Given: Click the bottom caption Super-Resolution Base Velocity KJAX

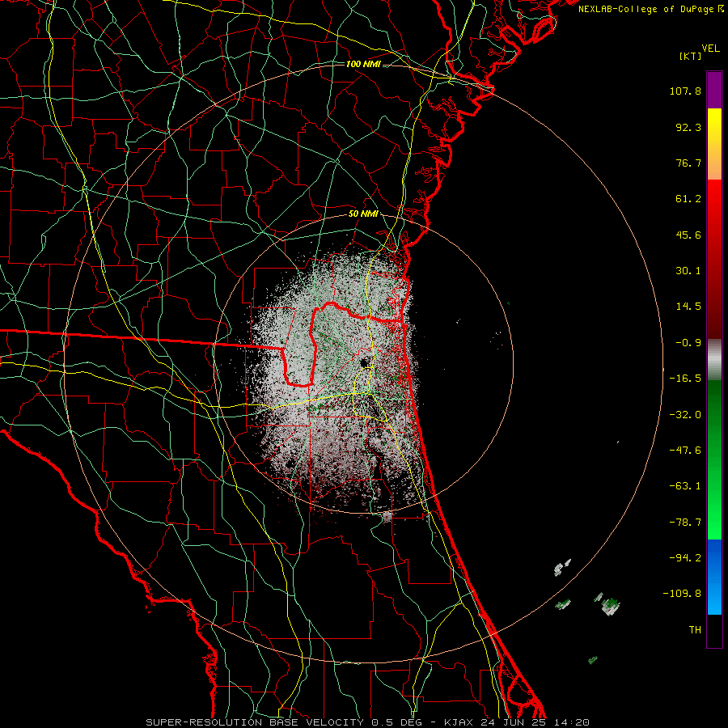Looking at the screenshot, I should pyautogui.click(x=367, y=722).
